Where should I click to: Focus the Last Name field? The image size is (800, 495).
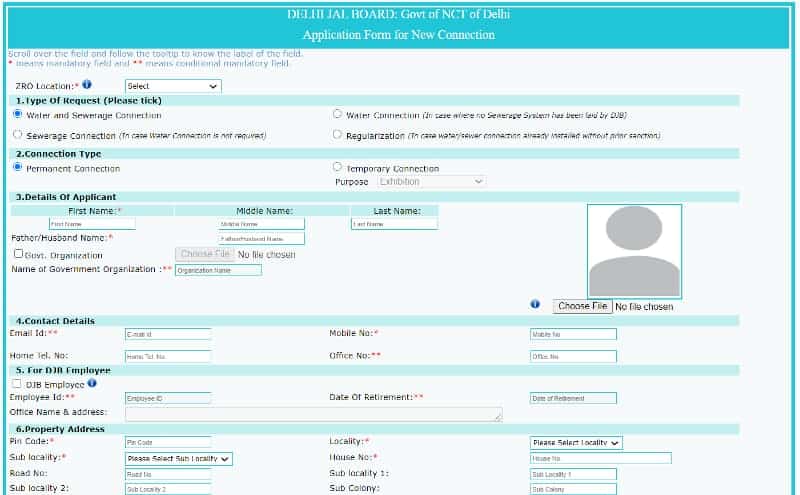pyautogui.click(x=394, y=224)
